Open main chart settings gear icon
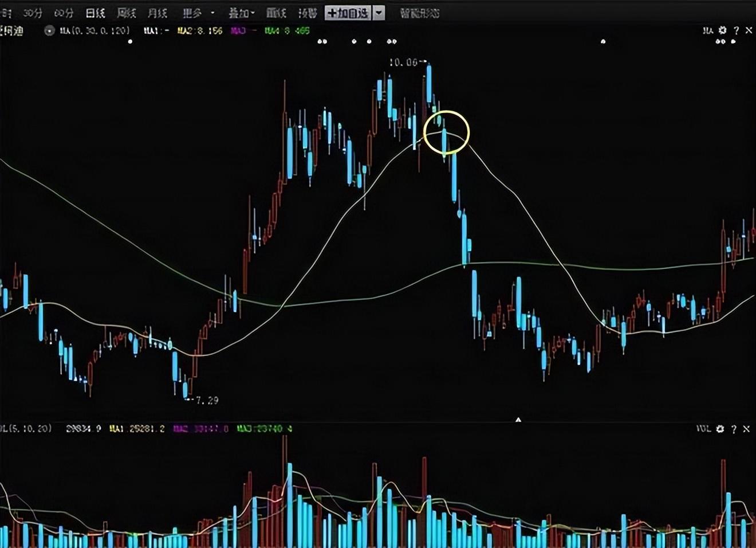This screenshot has height=548, width=756. tap(722, 30)
